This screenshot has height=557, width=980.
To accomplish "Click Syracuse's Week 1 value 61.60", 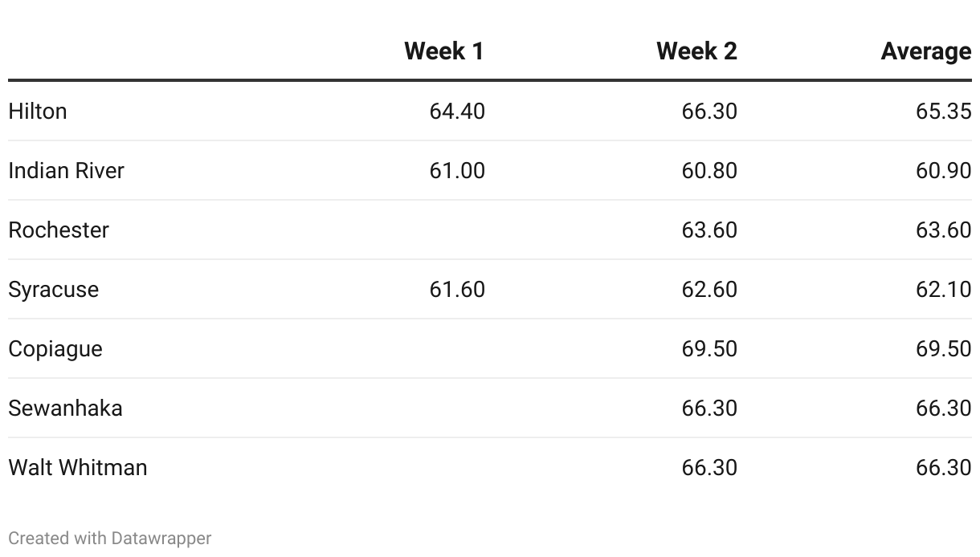I will coord(457,289).
